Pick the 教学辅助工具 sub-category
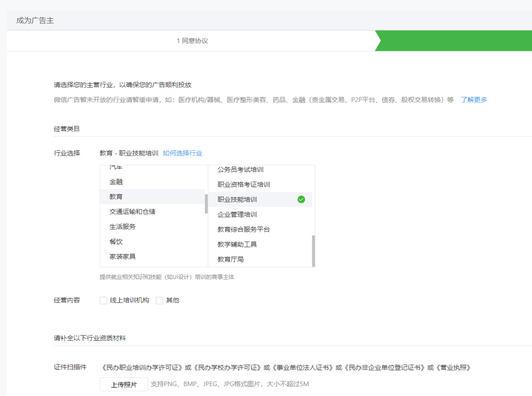Screen dimensions: 532x396 260,244
